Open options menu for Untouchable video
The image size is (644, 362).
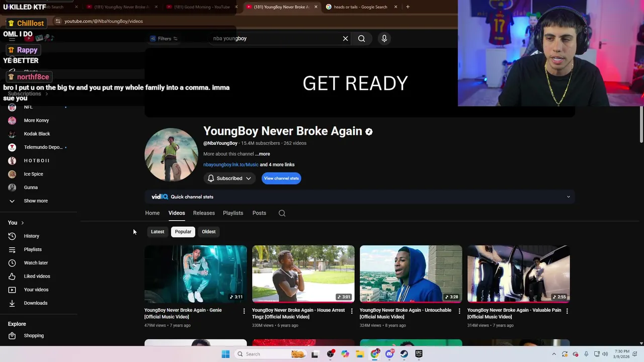coord(459,311)
